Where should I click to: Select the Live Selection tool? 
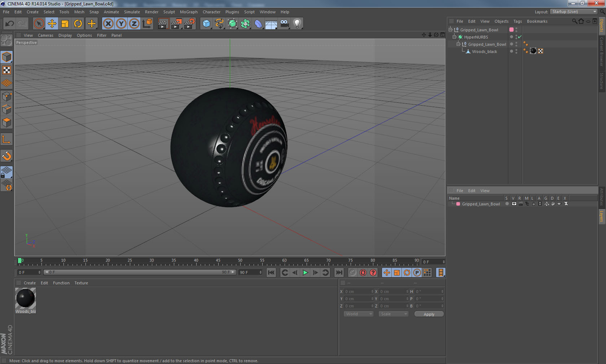tap(39, 24)
